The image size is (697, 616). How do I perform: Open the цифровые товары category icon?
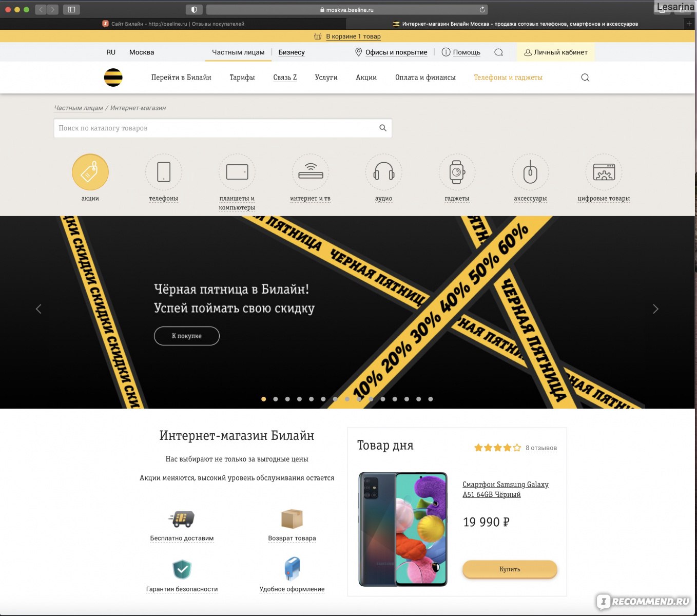click(604, 172)
